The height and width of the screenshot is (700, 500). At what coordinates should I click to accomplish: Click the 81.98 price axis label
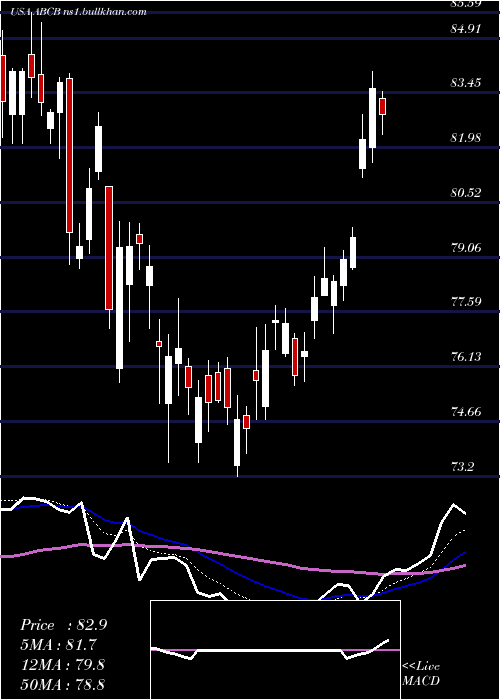(x=466, y=138)
